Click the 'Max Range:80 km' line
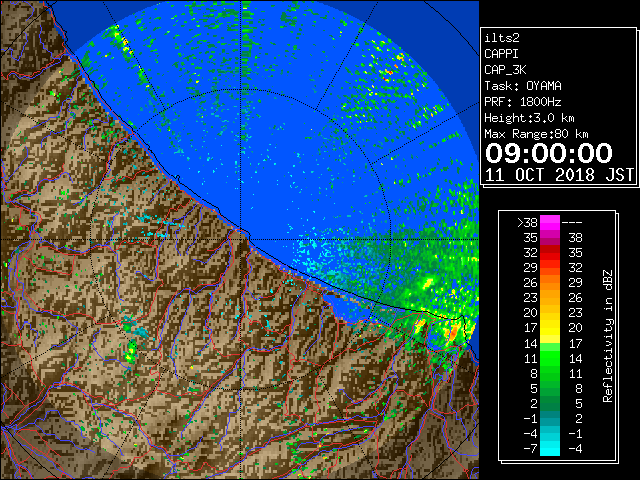Image resolution: width=640 pixels, height=480 pixels. [x=536, y=134]
